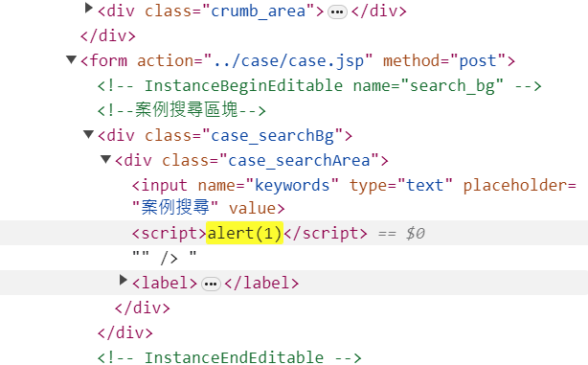This screenshot has width=588, height=365.
Task: Click the "../case/case.jsp" action value
Action: tap(288, 60)
